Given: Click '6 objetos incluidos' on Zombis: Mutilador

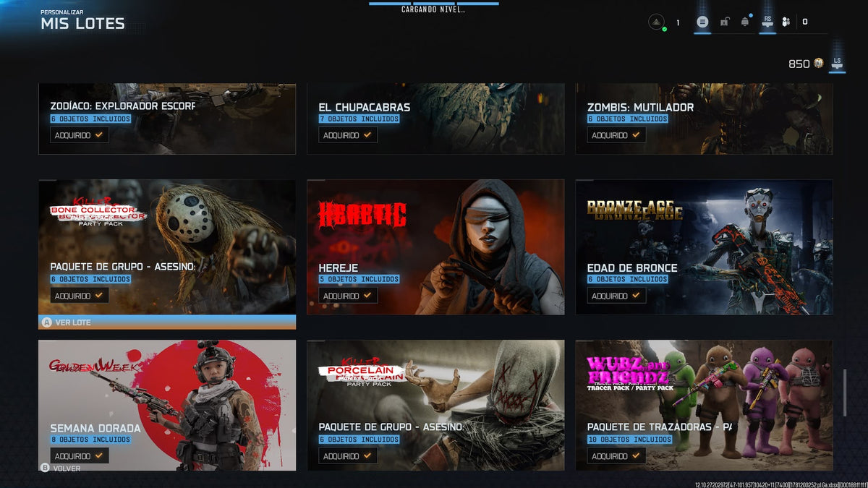Looking at the screenshot, I should pyautogui.click(x=628, y=119).
